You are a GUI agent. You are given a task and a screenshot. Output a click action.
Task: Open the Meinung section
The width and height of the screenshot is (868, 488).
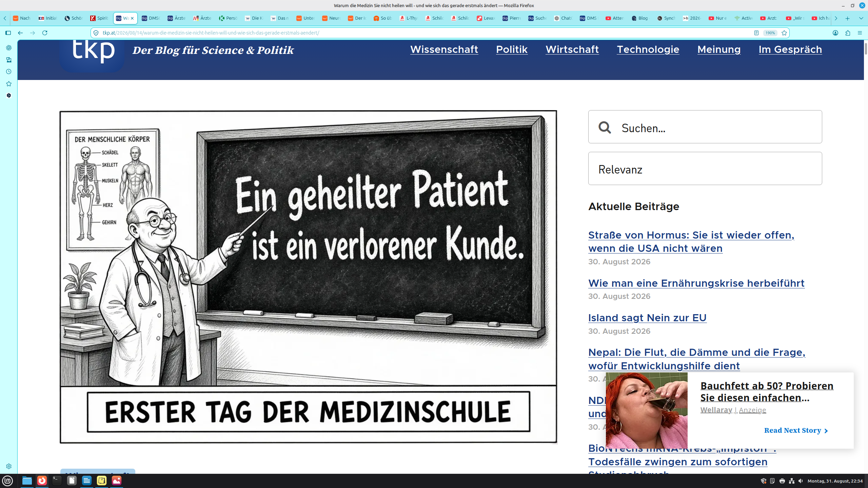719,49
